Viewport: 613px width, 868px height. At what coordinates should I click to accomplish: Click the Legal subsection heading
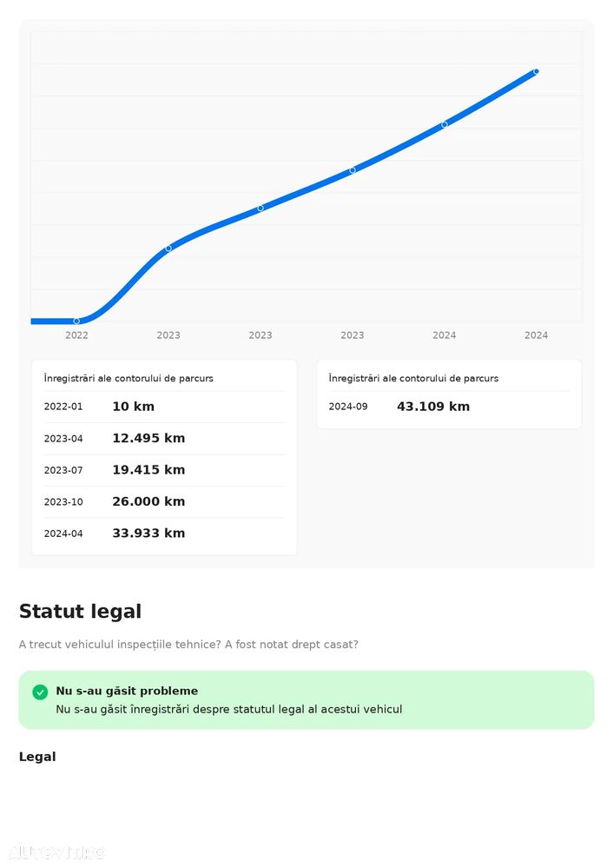point(37,757)
